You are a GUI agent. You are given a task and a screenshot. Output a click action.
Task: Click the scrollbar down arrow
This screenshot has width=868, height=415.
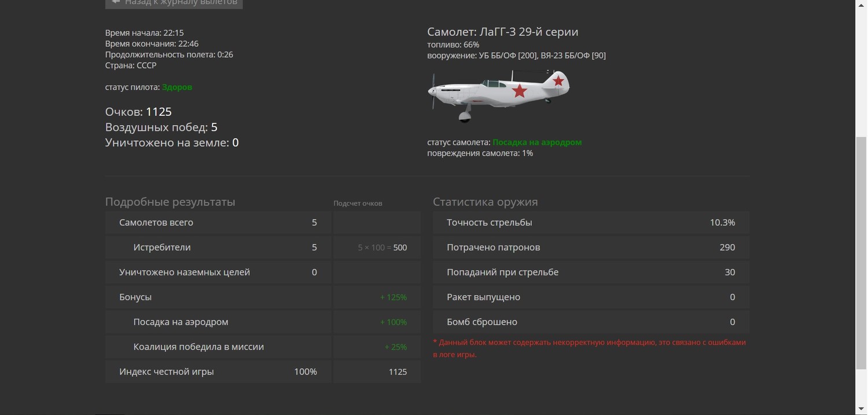tap(861, 409)
